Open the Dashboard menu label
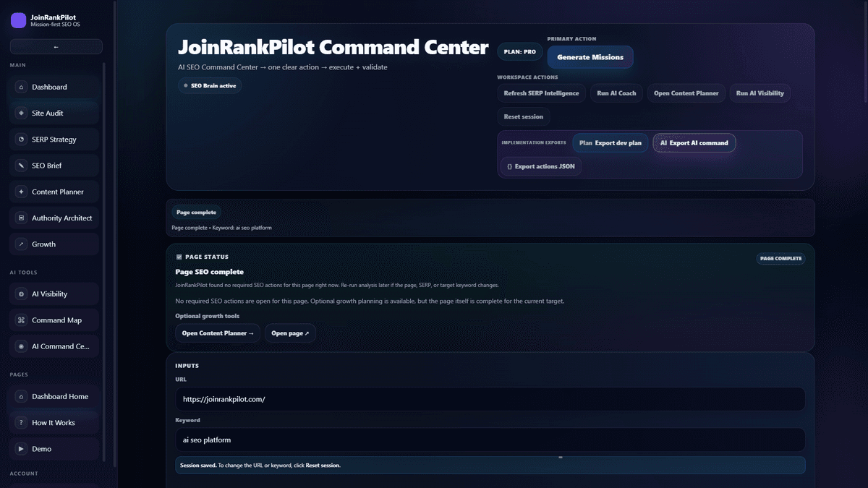Image resolution: width=868 pixels, height=488 pixels. (x=49, y=87)
